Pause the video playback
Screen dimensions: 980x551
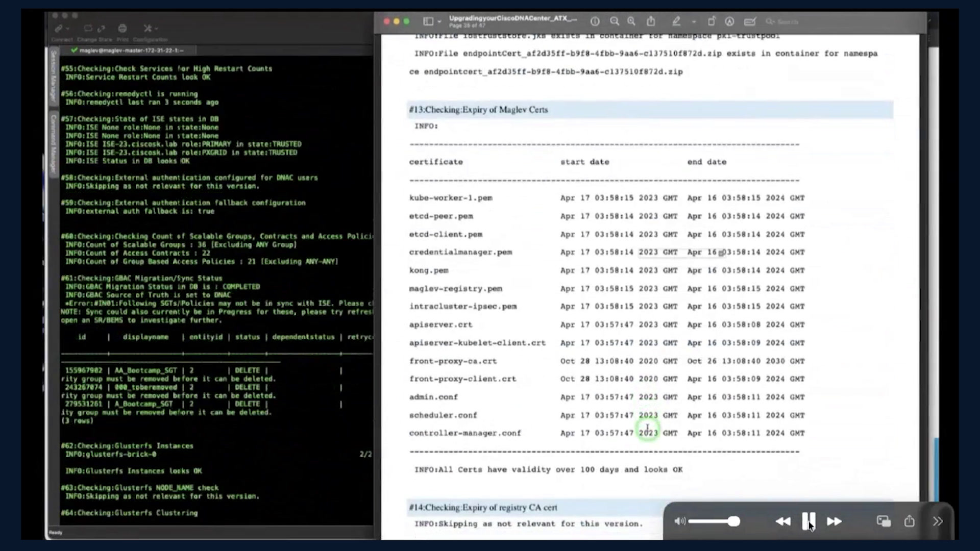(x=808, y=521)
